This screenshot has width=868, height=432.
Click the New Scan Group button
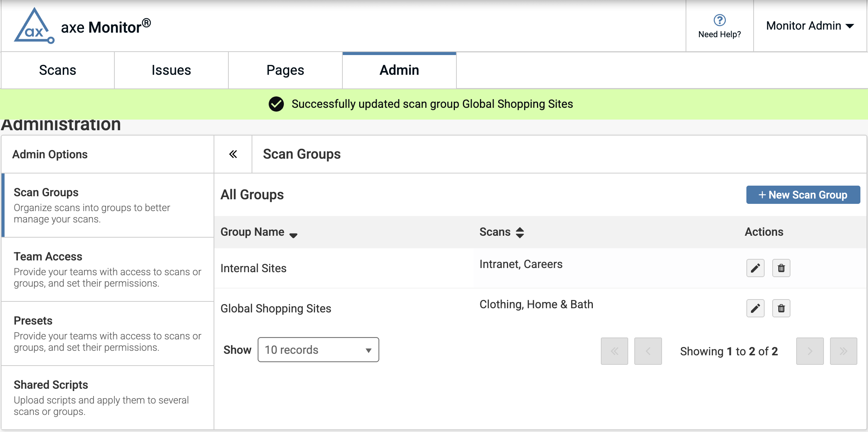tap(803, 195)
